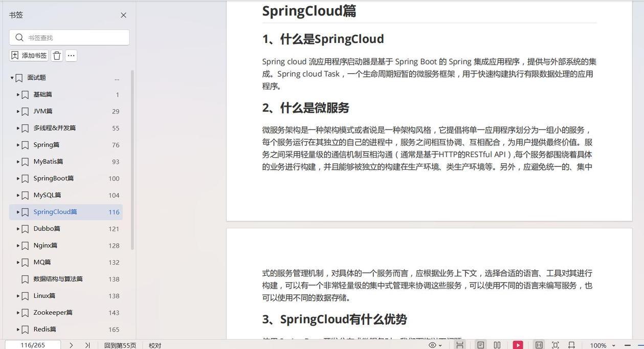Toggle the continuous reading mode icon
This screenshot has height=349, width=644.
[539, 345]
